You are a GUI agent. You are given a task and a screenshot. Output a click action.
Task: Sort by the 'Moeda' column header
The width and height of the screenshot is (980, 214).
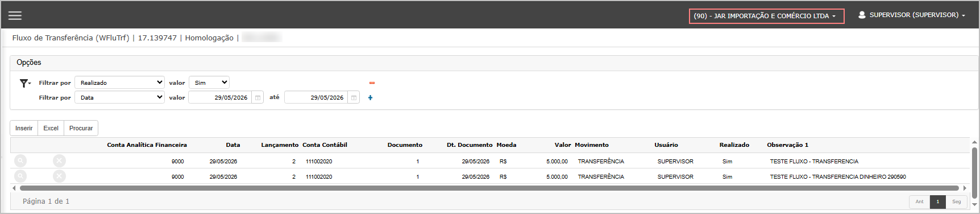click(x=506, y=145)
